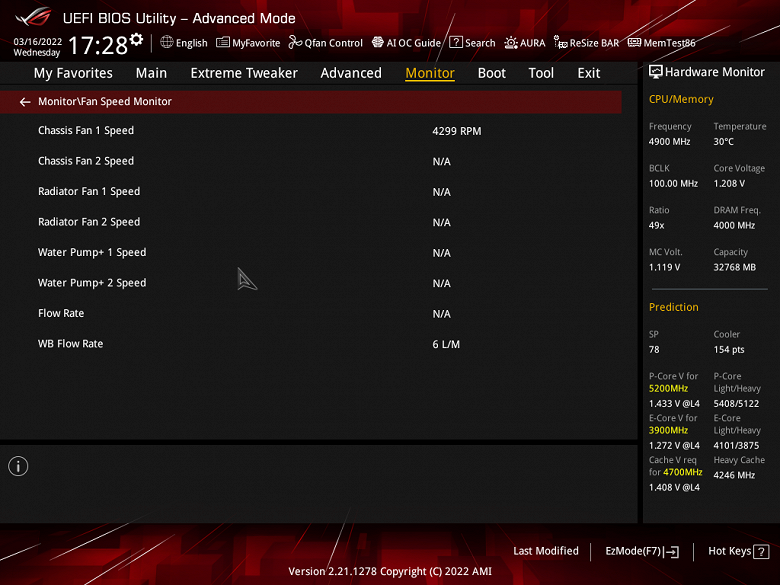This screenshot has width=780, height=585.
Task: Click the 4900 MHz frequency value
Action: pos(669,142)
